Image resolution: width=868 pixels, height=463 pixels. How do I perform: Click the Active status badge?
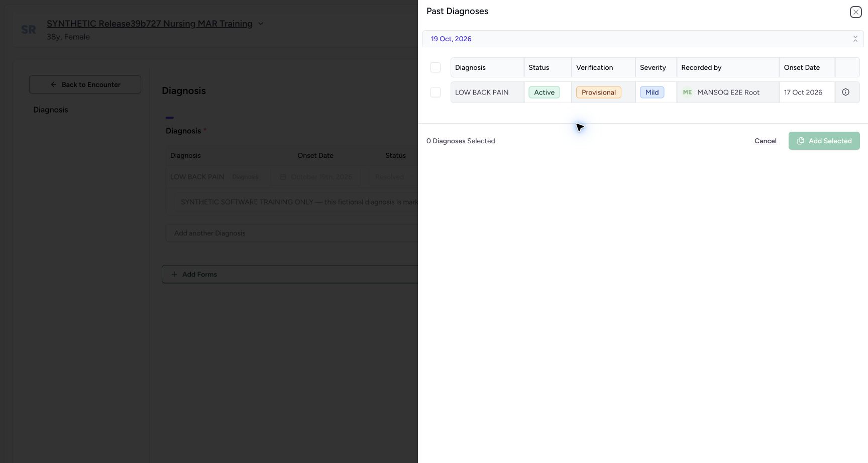pyautogui.click(x=544, y=92)
